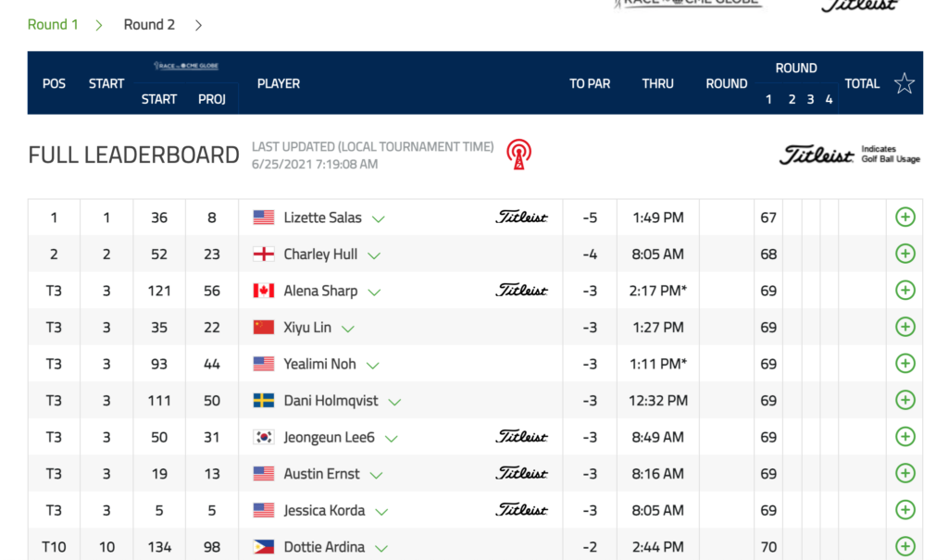Open Jessica Korda player name link

(x=324, y=510)
